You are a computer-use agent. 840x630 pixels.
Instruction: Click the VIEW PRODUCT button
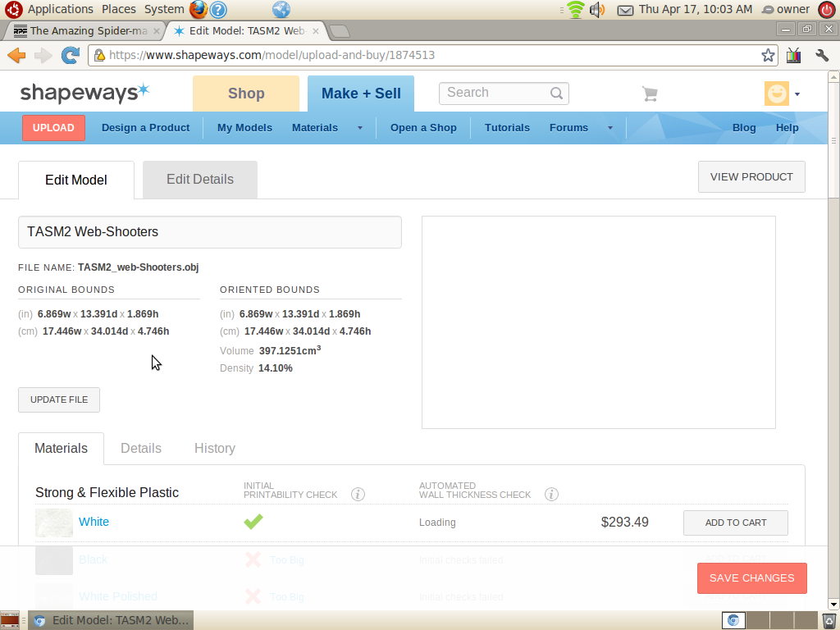tap(751, 177)
